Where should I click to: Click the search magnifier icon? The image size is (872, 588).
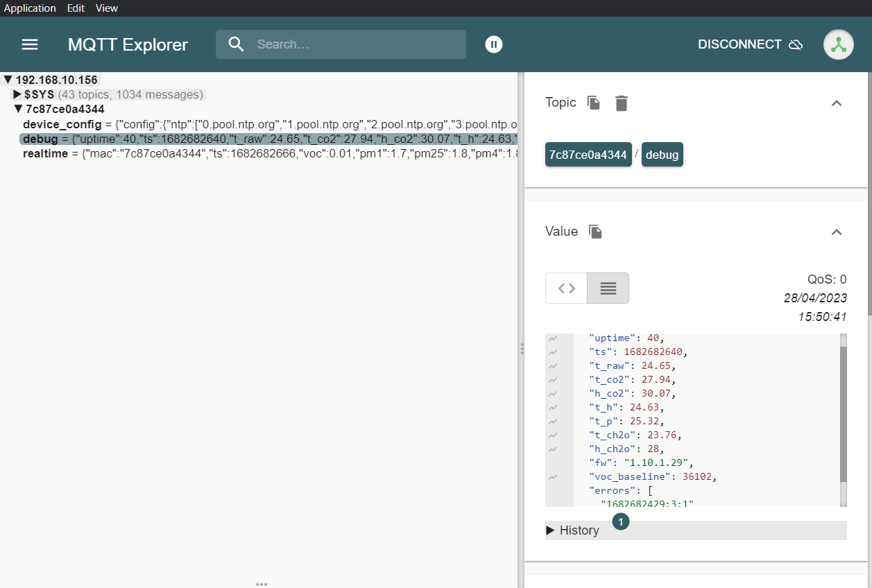[237, 44]
